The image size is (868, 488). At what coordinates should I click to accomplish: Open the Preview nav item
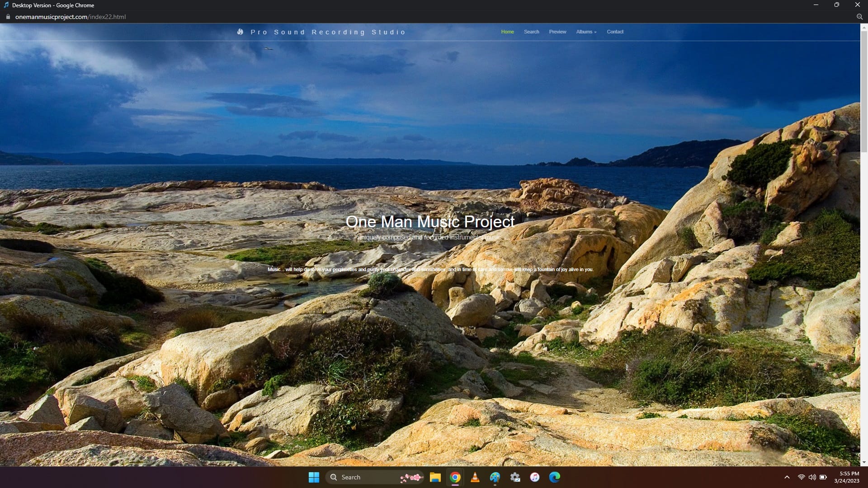coord(557,32)
